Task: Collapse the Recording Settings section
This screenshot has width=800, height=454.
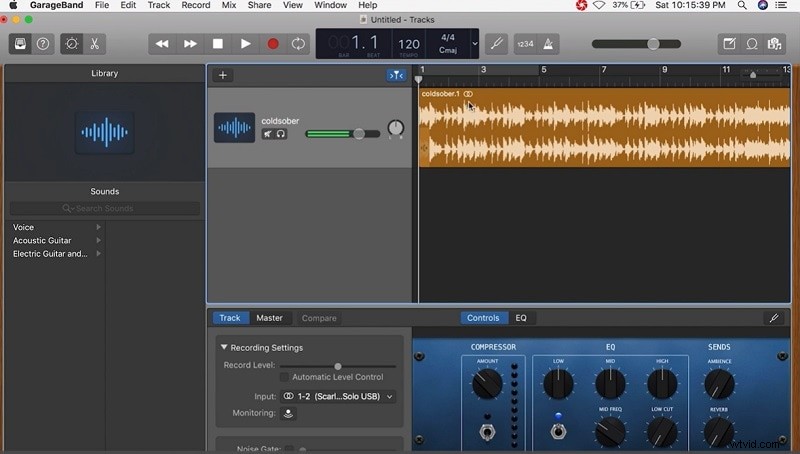Action: click(224, 347)
